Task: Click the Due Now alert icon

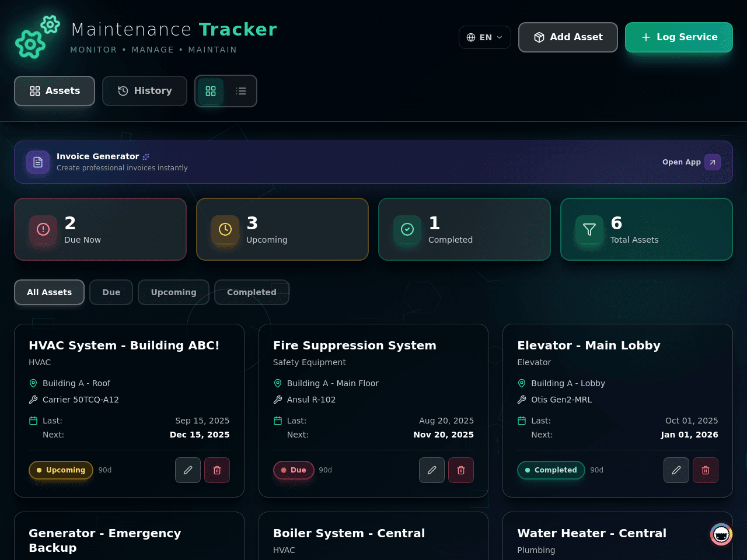Action: [x=43, y=230]
